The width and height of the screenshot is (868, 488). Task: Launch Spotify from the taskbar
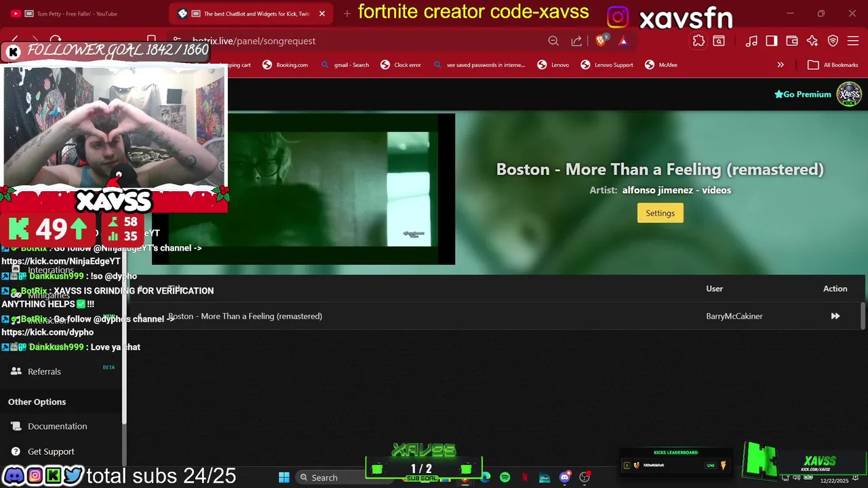point(505,477)
